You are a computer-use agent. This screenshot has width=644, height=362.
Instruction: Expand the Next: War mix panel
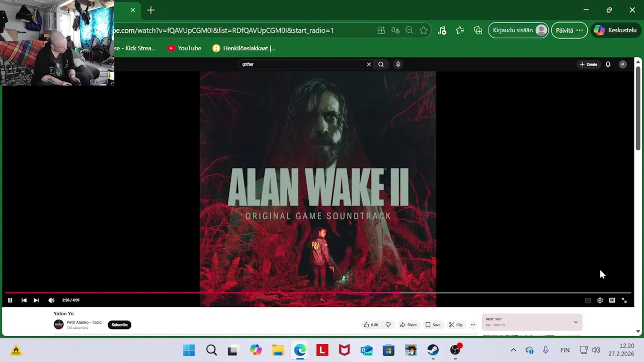[576, 322]
